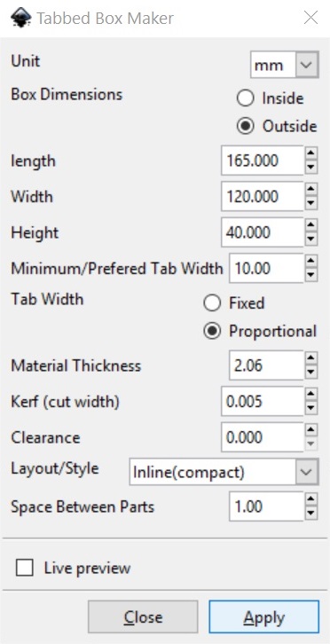330x644 pixels.
Task: Open the Unit dropdown showing mm
Action: pyautogui.click(x=285, y=65)
